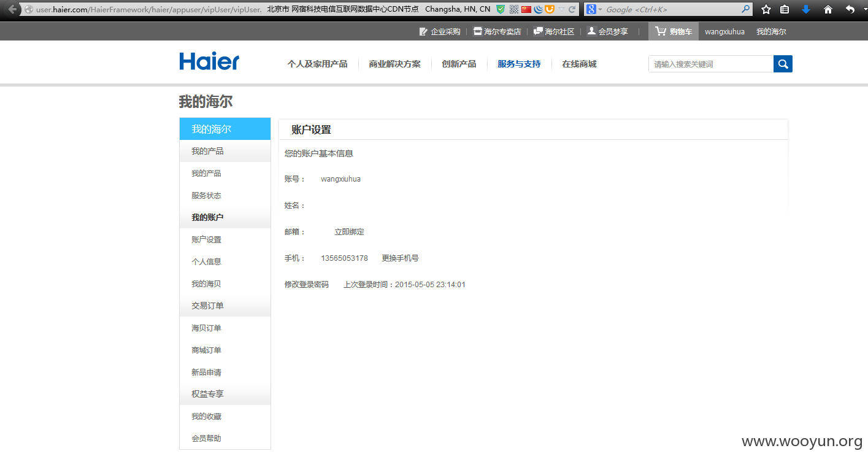The image size is (868, 459).
Task: Open the shopping cart 购物车
Action: (x=674, y=31)
